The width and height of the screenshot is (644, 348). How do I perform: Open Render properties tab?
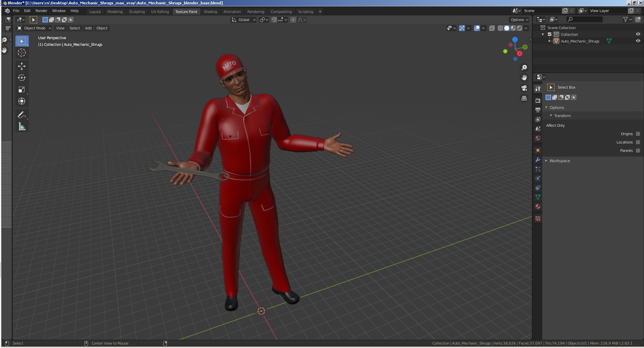[538, 100]
